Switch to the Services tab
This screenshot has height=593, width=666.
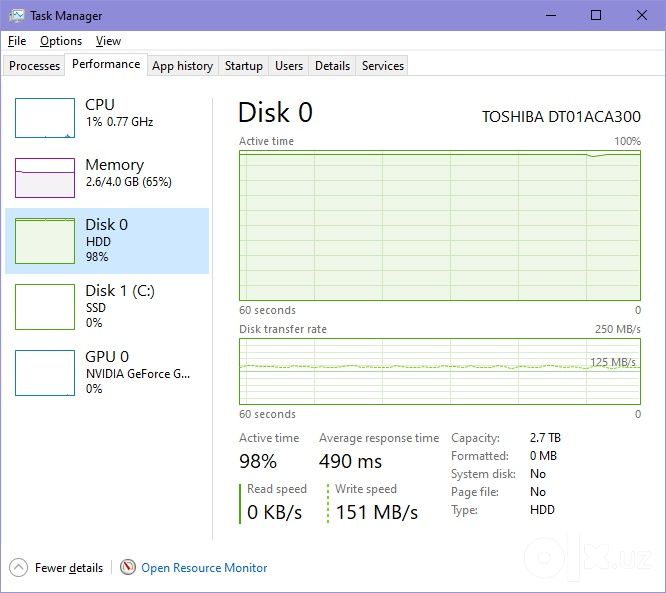[x=383, y=66]
